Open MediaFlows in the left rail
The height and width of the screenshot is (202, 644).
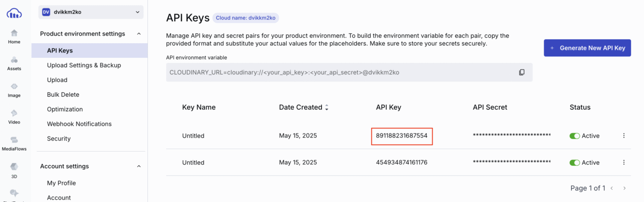(x=14, y=144)
